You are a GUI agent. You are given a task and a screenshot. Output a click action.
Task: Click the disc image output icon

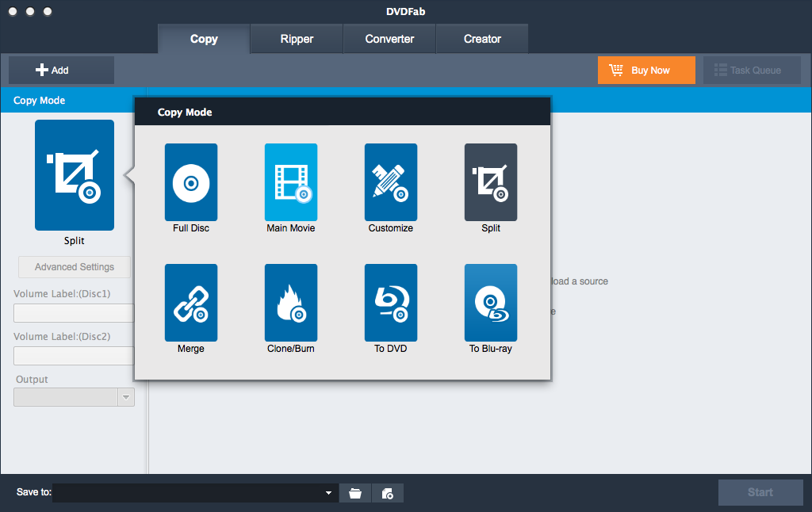(387, 493)
